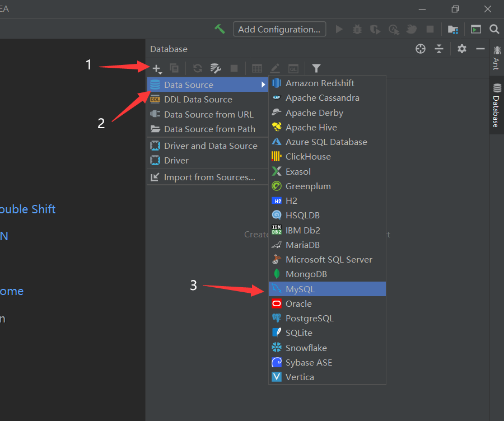
Task: Open the Add Configuration dropdown button
Action: (279, 29)
